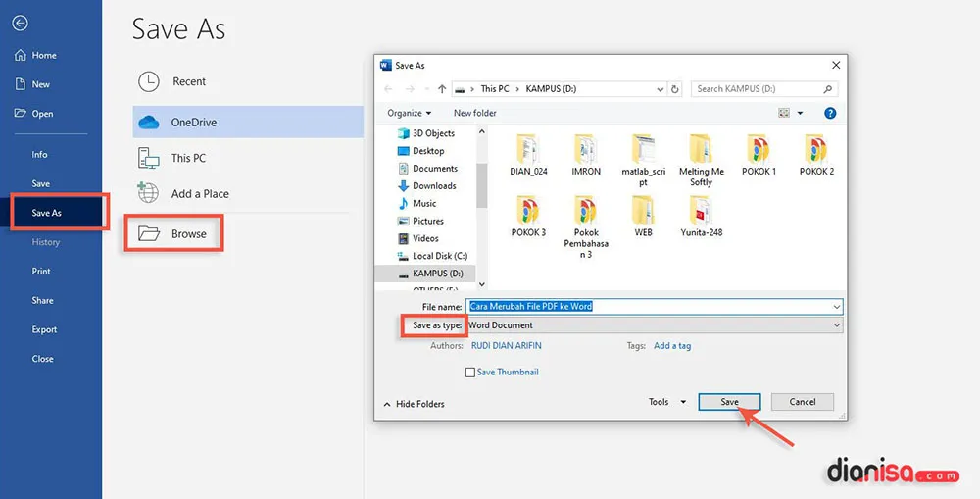980x499 pixels.
Task: Open the dialog Help icon
Action: pyautogui.click(x=830, y=113)
